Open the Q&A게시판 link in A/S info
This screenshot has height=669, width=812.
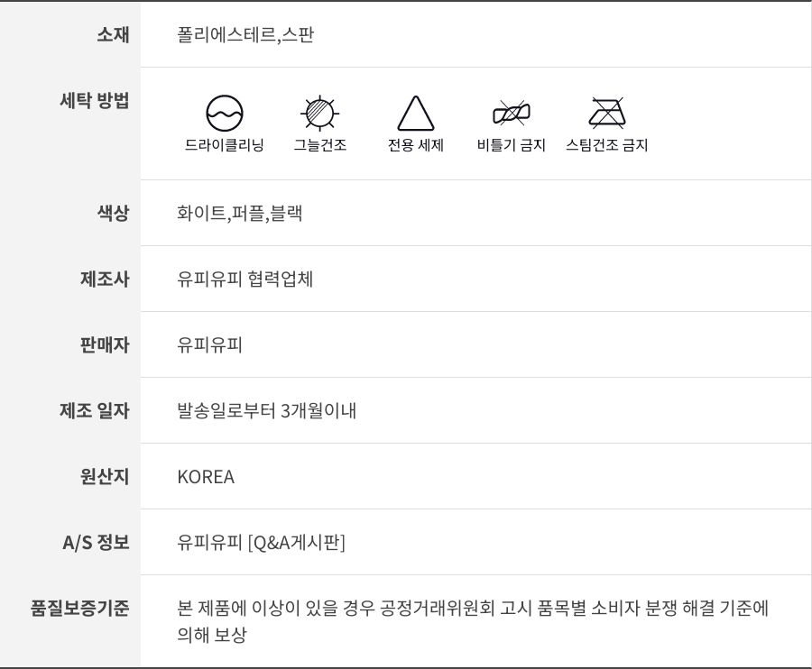tap(297, 543)
